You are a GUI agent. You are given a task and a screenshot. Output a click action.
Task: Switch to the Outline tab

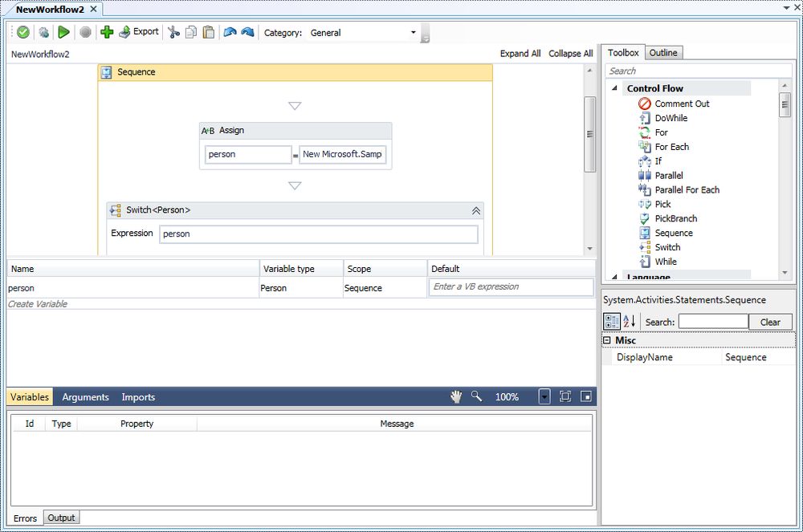(663, 53)
